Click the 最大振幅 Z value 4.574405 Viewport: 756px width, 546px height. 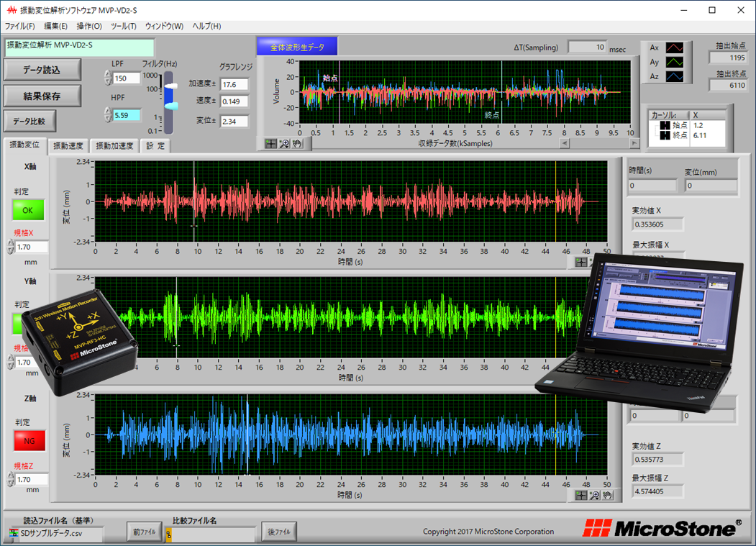(x=657, y=491)
